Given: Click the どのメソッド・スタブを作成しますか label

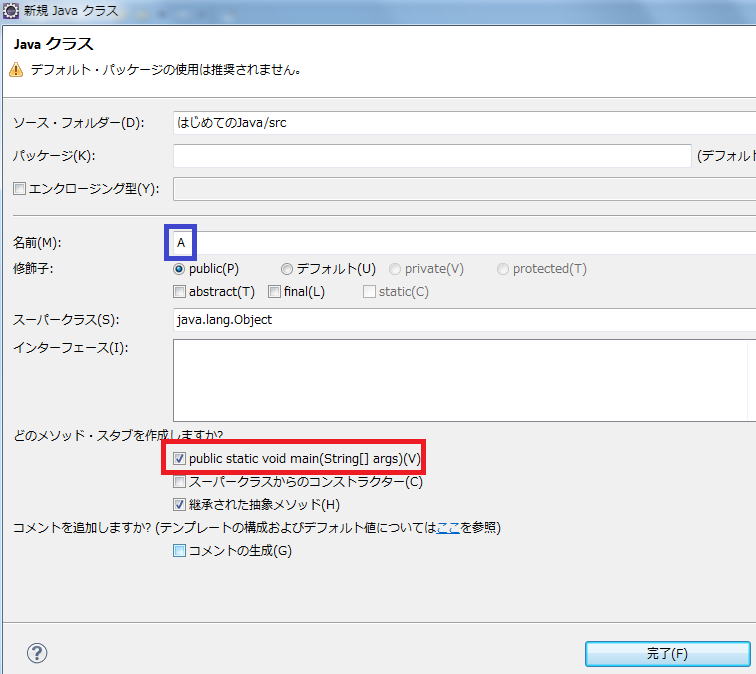Looking at the screenshot, I should pos(118,435).
